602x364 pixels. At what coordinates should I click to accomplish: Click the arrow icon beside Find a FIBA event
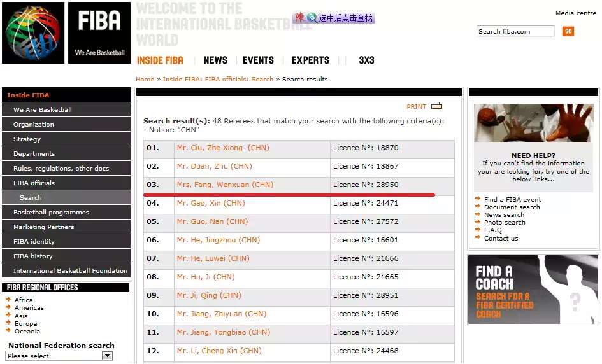tap(478, 199)
